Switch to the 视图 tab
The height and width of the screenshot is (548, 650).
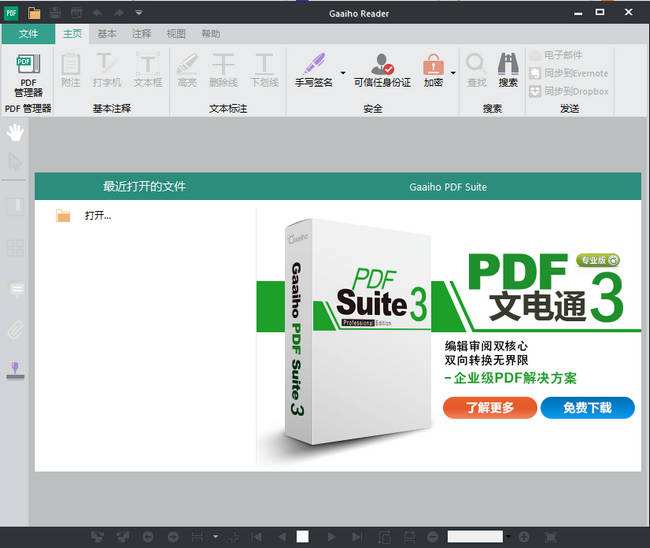pyautogui.click(x=176, y=34)
